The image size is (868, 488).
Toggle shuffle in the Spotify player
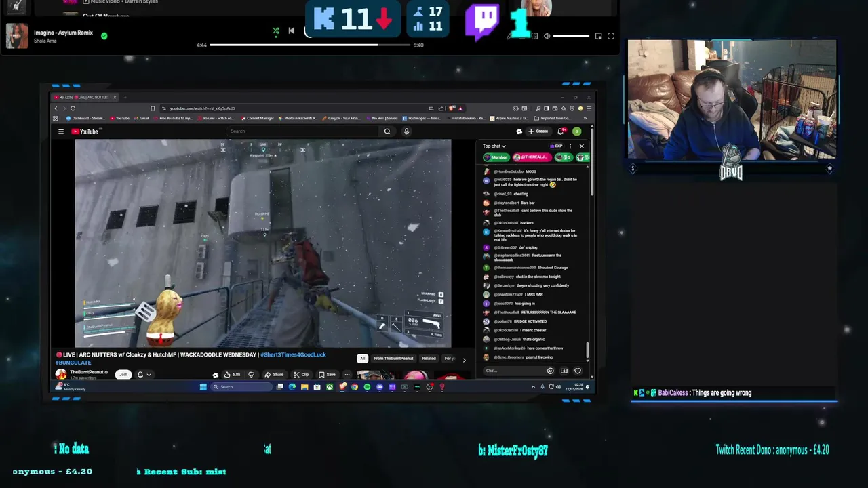click(x=275, y=31)
